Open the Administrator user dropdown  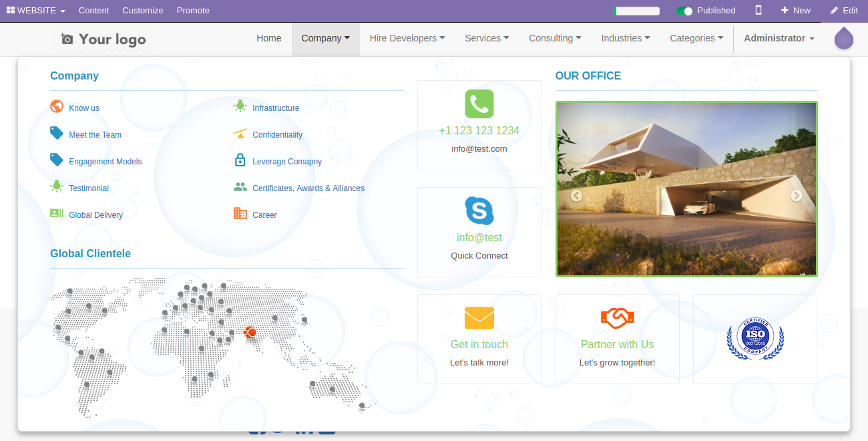pyautogui.click(x=779, y=38)
